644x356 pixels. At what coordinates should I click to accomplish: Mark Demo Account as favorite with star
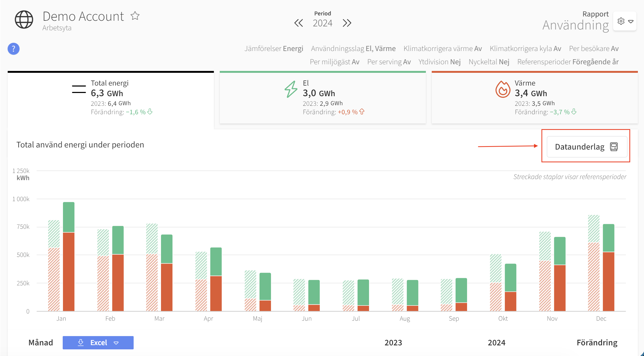[135, 16]
